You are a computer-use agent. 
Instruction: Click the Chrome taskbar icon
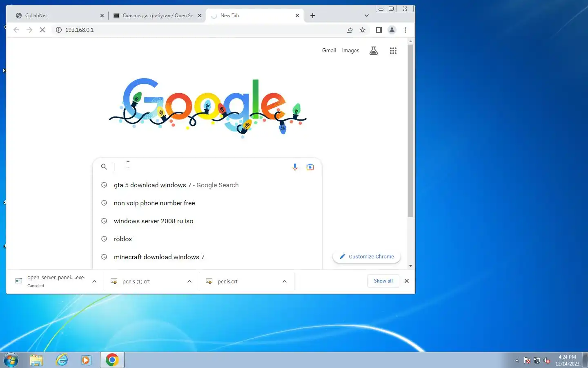pos(112,360)
